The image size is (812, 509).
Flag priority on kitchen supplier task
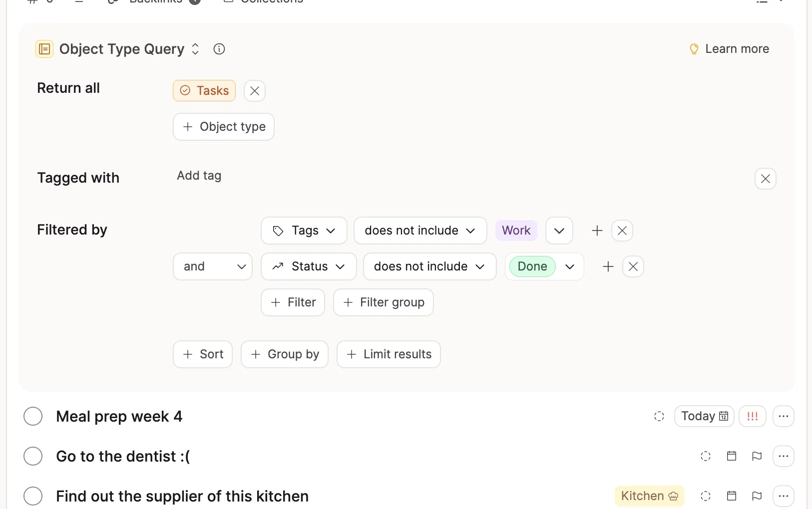click(757, 496)
